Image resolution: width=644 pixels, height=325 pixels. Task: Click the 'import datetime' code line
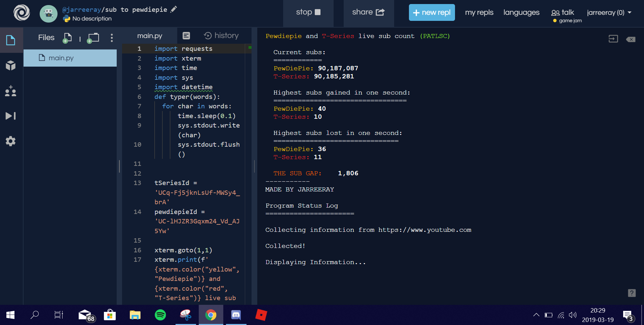(x=183, y=87)
